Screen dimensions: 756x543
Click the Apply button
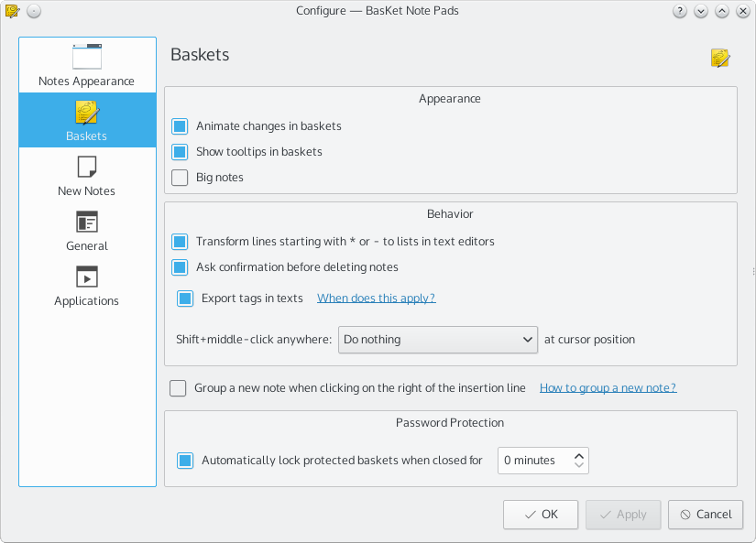click(623, 515)
